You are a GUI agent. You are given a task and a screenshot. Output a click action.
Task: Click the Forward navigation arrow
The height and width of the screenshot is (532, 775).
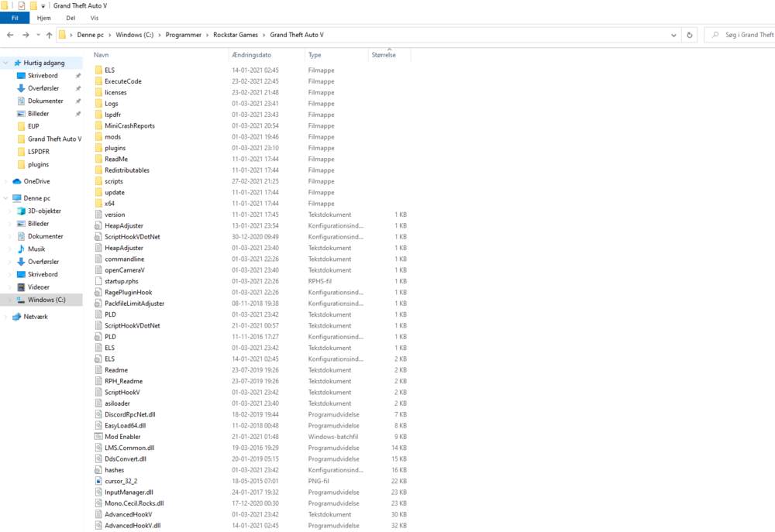[x=26, y=35]
